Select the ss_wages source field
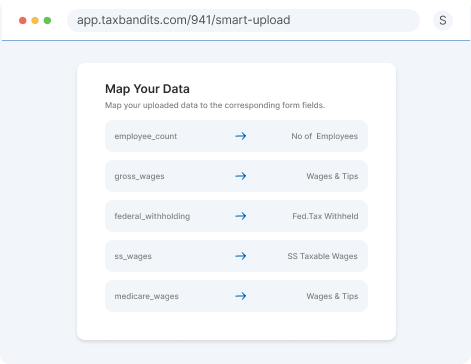Screen dimensions: 471x364 (133, 256)
